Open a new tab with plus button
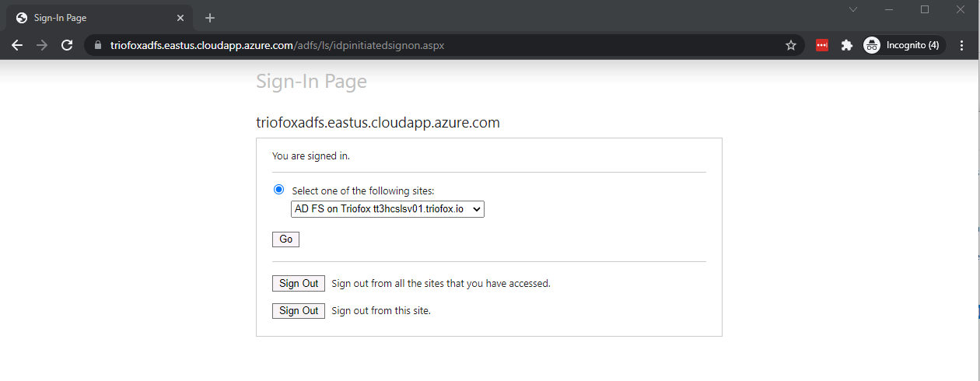The image size is (980, 381). 210,18
